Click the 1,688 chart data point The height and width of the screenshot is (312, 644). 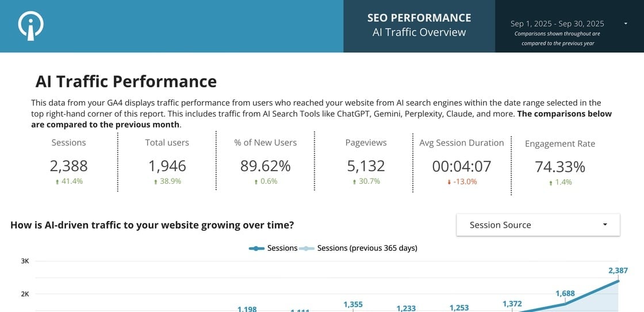pyautogui.click(x=565, y=294)
